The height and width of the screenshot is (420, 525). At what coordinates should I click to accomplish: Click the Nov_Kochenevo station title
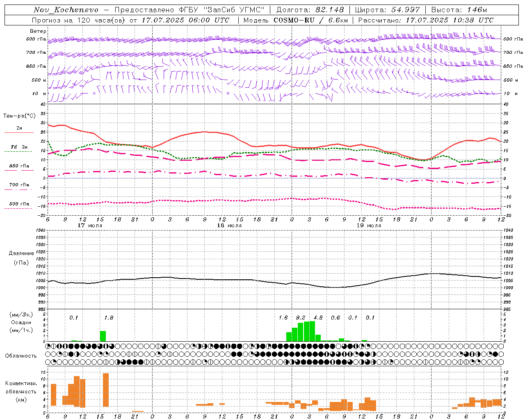click(66, 10)
